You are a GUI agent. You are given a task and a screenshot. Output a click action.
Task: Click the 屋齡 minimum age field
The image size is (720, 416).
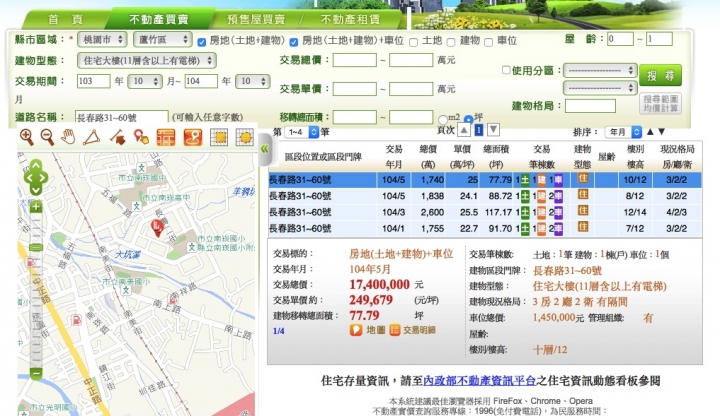point(620,39)
